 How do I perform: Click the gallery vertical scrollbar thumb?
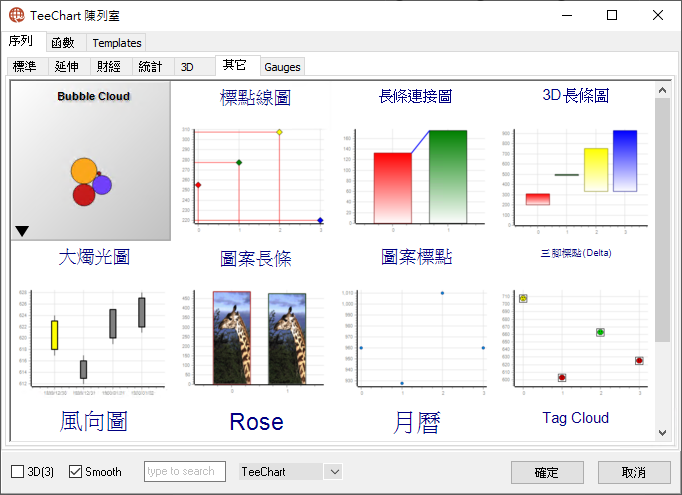(662, 220)
